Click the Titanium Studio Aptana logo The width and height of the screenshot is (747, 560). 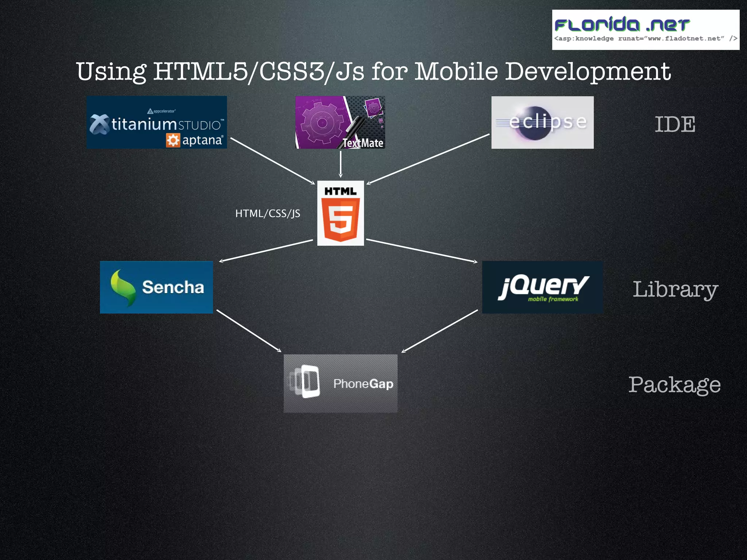[x=156, y=122]
